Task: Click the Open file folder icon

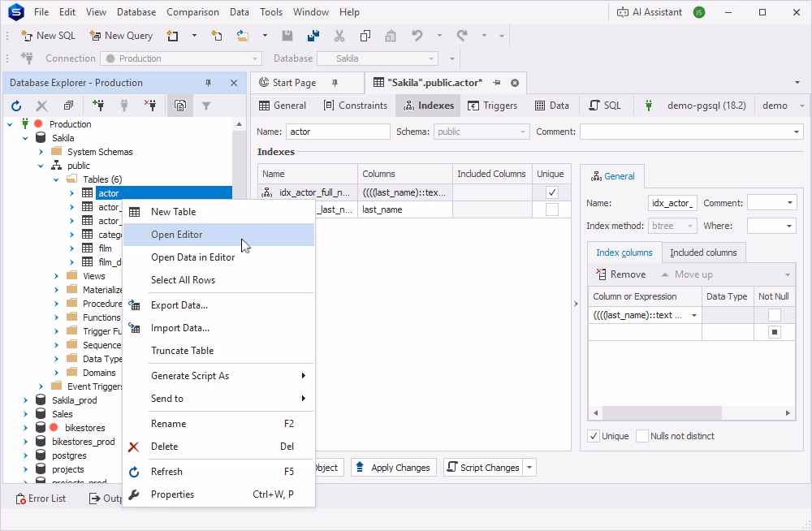Action: 242,36
